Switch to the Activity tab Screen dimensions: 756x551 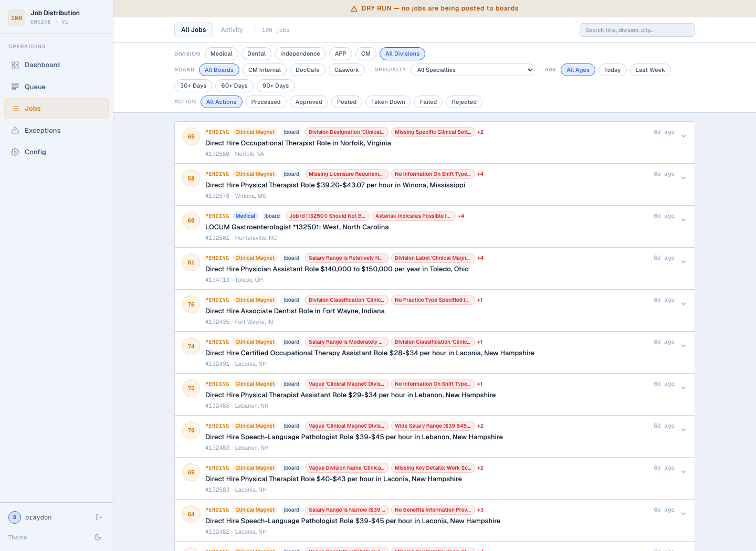click(232, 30)
